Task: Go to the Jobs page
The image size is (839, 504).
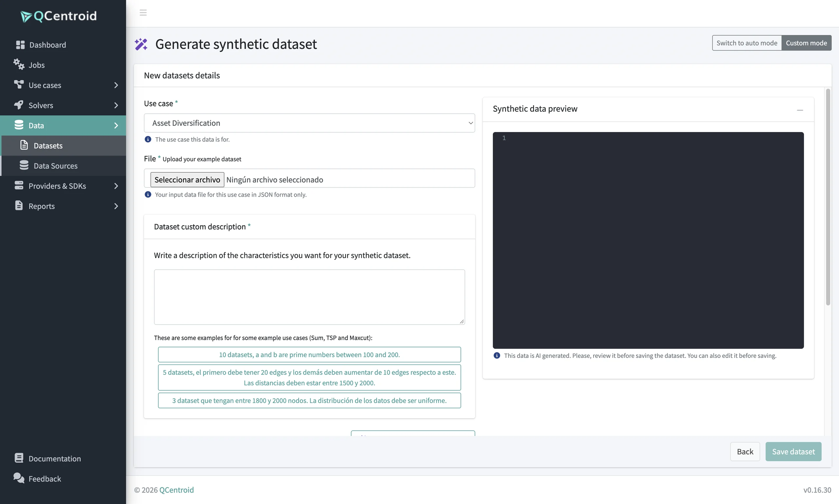Action: coord(63,65)
